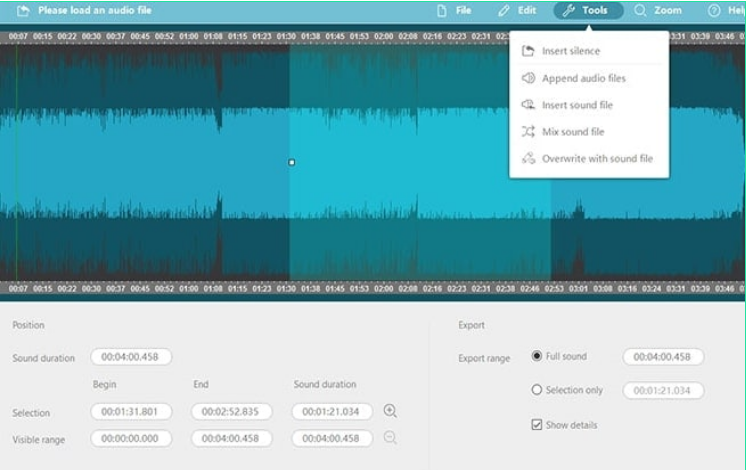The width and height of the screenshot is (749, 470).
Task: Click the Selection Begin time field
Action: [x=131, y=412]
